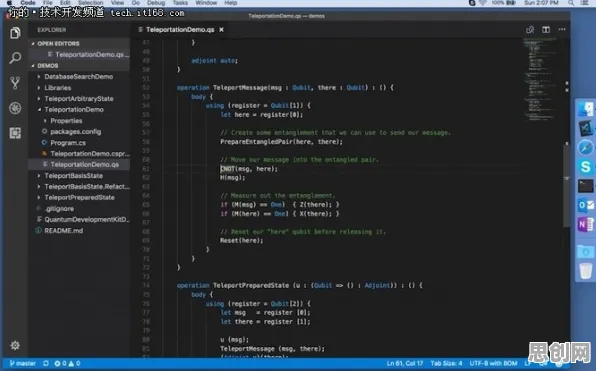Open Terminal from the dock
Viewport: 596px width, 371px height.
[585, 186]
